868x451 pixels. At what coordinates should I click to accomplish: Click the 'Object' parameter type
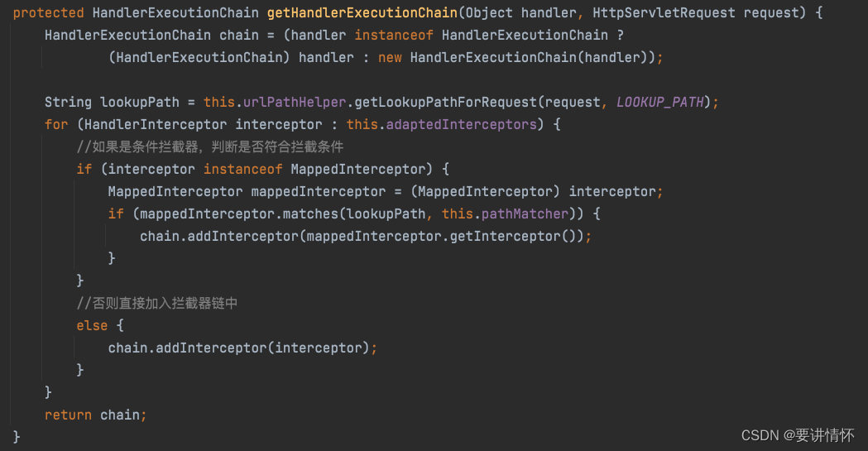click(x=489, y=12)
